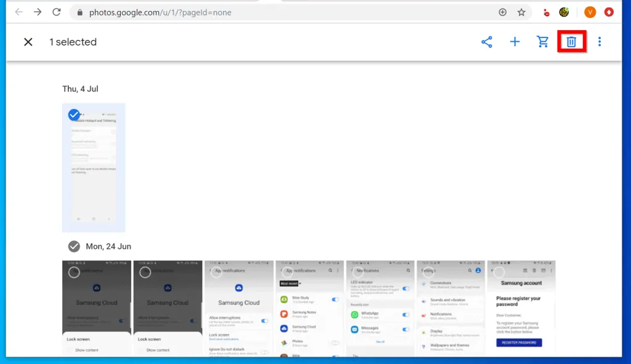Open the LED indicator notifications screenshot

tap(380, 308)
